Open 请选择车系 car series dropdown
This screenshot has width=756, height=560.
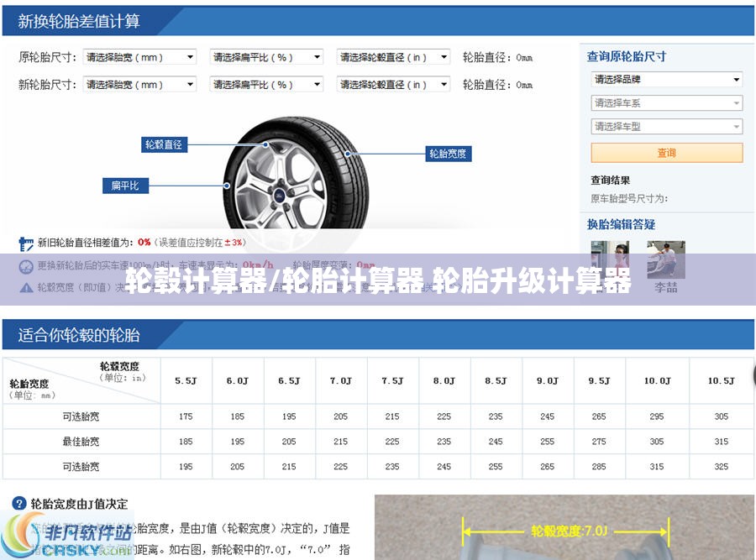pos(667,103)
